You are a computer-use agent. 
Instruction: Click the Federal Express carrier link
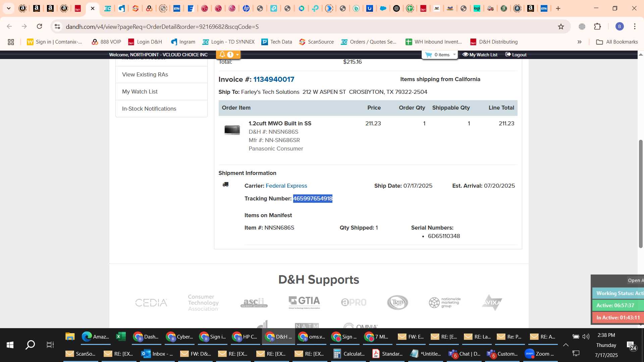point(286,186)
